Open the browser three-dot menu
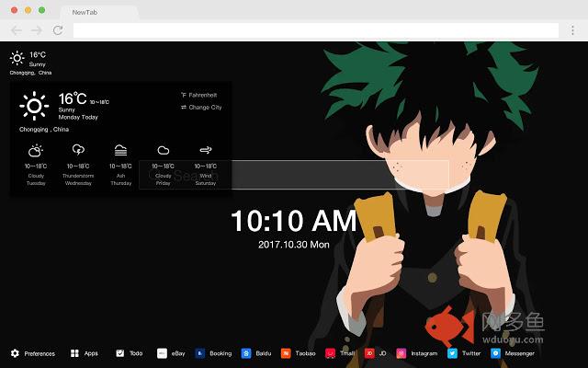 [x=572, y=30]
